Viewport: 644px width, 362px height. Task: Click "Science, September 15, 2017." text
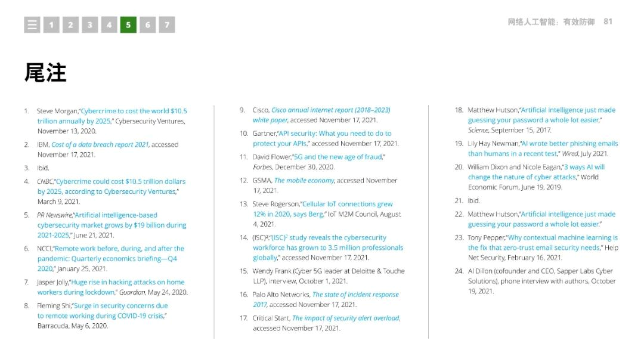click(510, 130)
